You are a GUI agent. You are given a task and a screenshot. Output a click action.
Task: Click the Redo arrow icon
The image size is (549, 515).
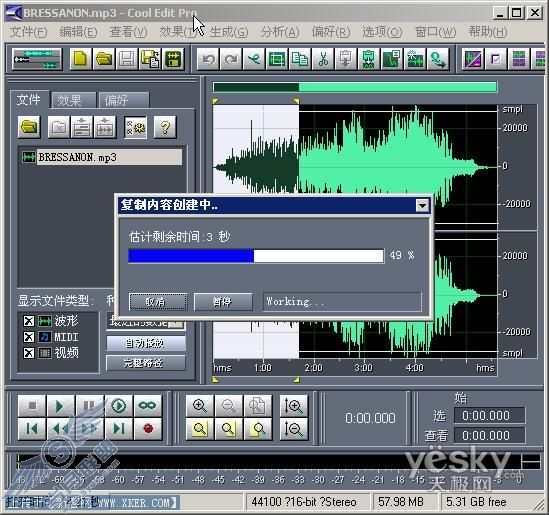click(x=231, y=59)
